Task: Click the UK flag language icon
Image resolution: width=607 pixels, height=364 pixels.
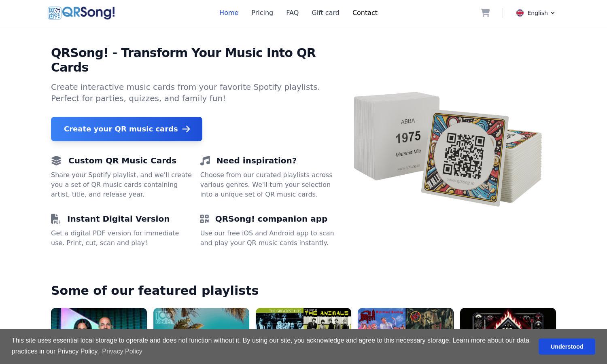Action: coord(520,13)
